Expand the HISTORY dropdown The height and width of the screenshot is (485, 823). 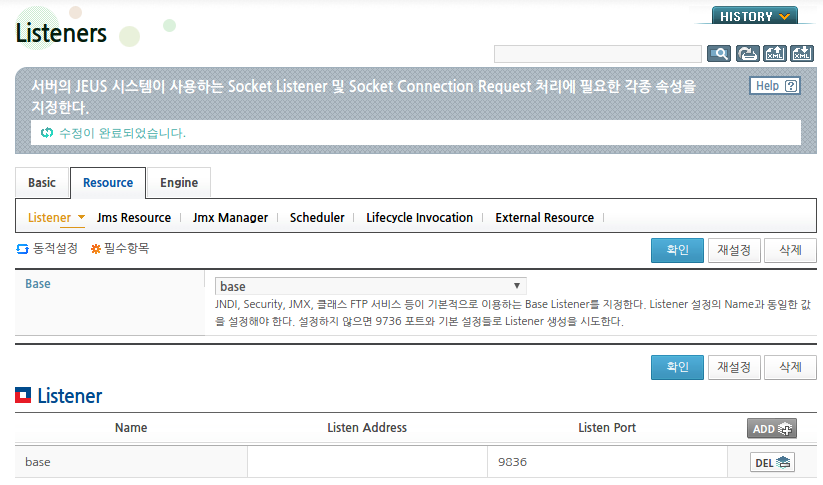[x=754, y=16]
